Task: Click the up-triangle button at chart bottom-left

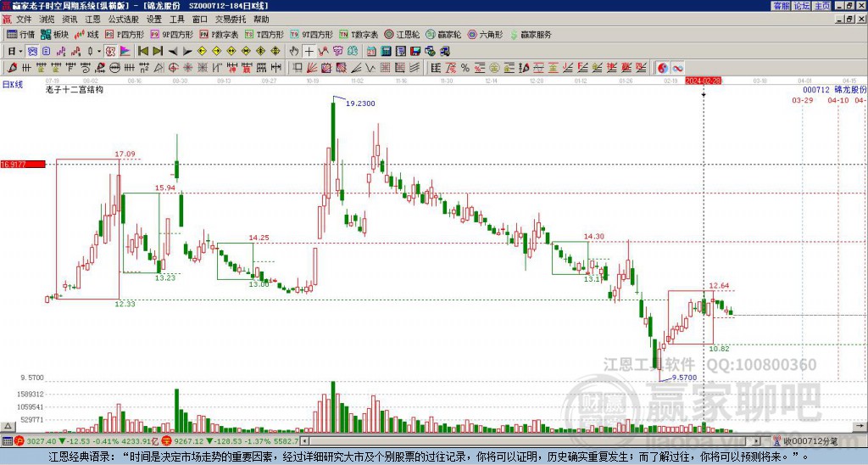Action: (8, 426)
